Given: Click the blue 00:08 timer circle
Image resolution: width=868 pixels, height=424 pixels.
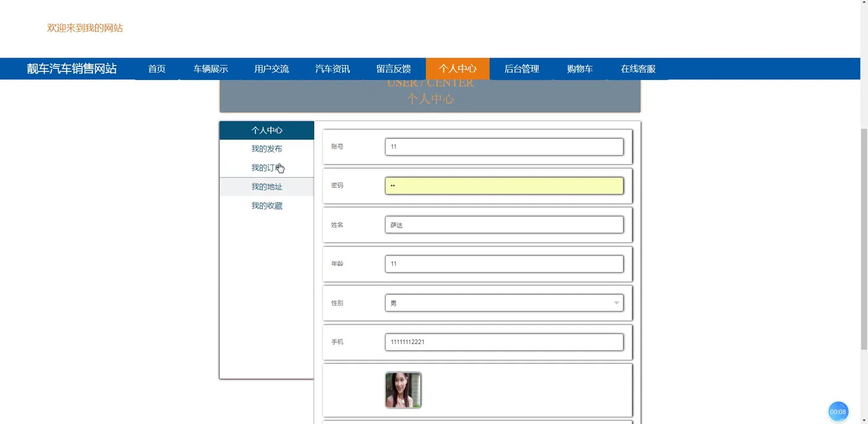Looking at the screenshot, I should (838, 412).
